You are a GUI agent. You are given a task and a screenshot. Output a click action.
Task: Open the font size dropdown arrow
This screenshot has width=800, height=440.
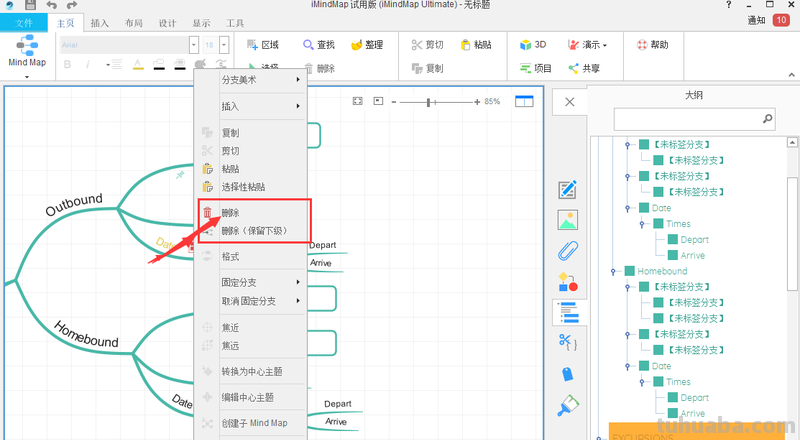(x=223, y=45)
